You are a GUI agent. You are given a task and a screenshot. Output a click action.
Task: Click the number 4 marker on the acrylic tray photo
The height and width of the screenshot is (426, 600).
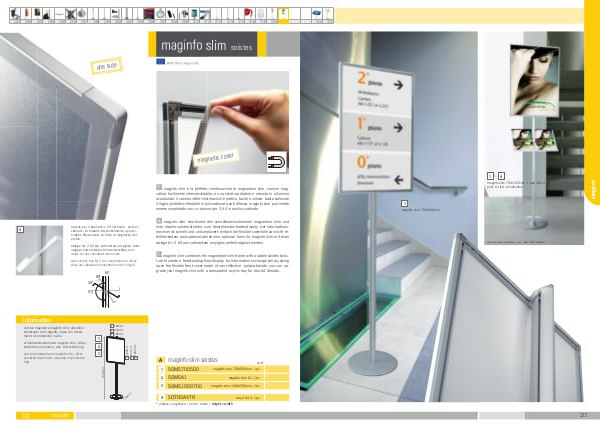20,229
